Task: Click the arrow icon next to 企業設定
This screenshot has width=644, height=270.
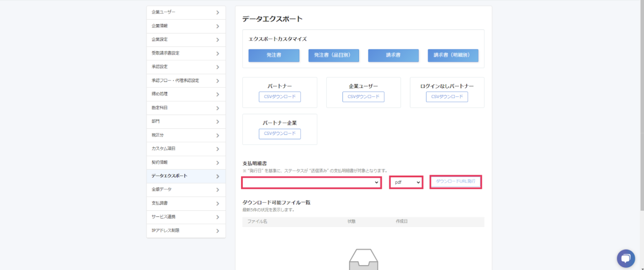Action: point(218,40)
